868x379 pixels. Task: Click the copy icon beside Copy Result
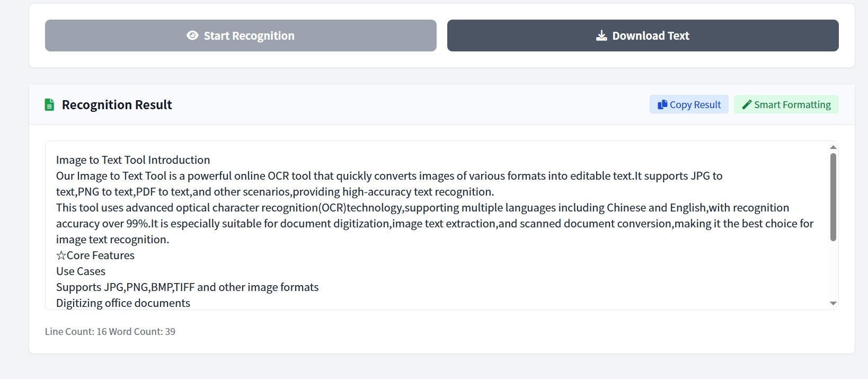click(x=662, y=104)
